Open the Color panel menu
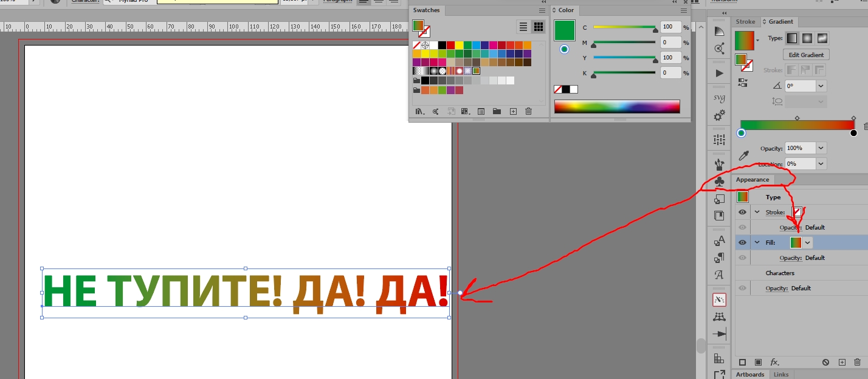This screenshot has width=868, height=379. click(x=684, y=10)
